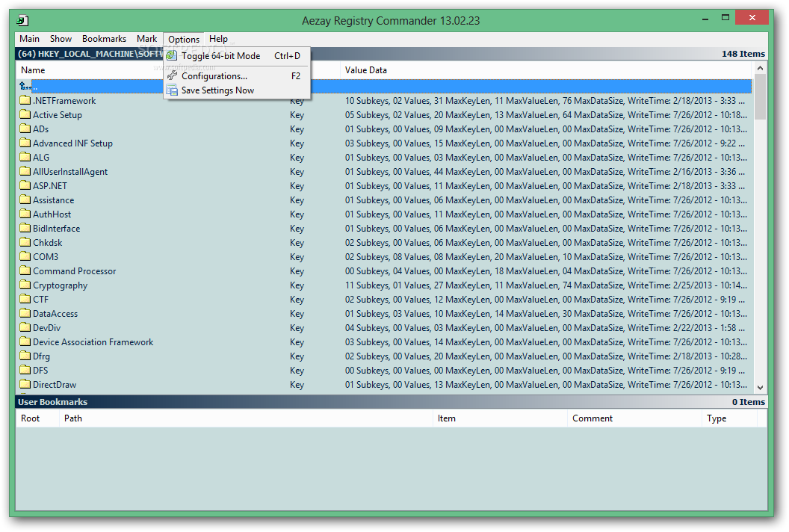Click the Command Processor folder icon
789x532 pixels.
click(25, 270)
